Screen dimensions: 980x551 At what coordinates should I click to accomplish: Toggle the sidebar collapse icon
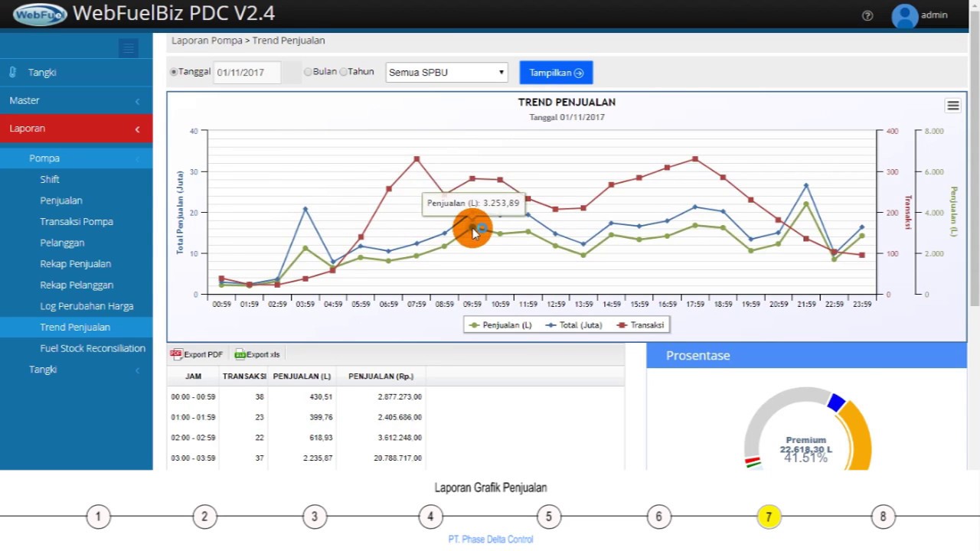point(129,48)
